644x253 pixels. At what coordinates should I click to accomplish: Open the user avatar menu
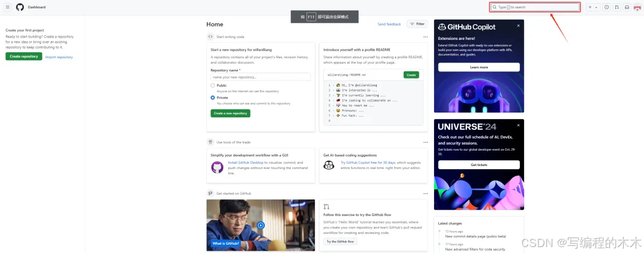pyautogui.click(x=637, y=7)
